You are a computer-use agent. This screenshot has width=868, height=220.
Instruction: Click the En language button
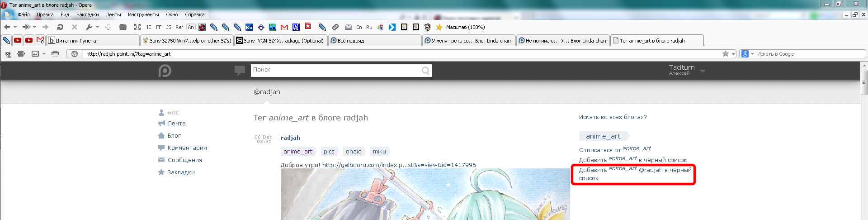(x=359, y=27)
